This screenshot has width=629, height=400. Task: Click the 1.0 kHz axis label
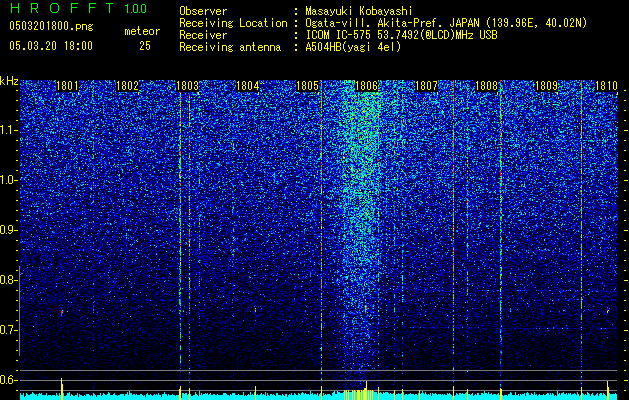tap(8, 180)
